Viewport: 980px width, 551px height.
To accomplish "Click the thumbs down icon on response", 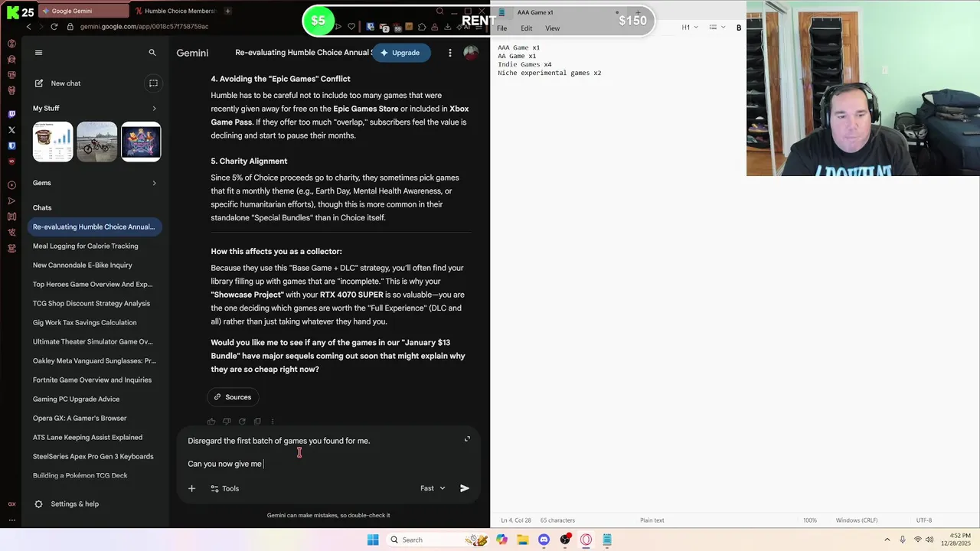I will (x=227, y=422).
